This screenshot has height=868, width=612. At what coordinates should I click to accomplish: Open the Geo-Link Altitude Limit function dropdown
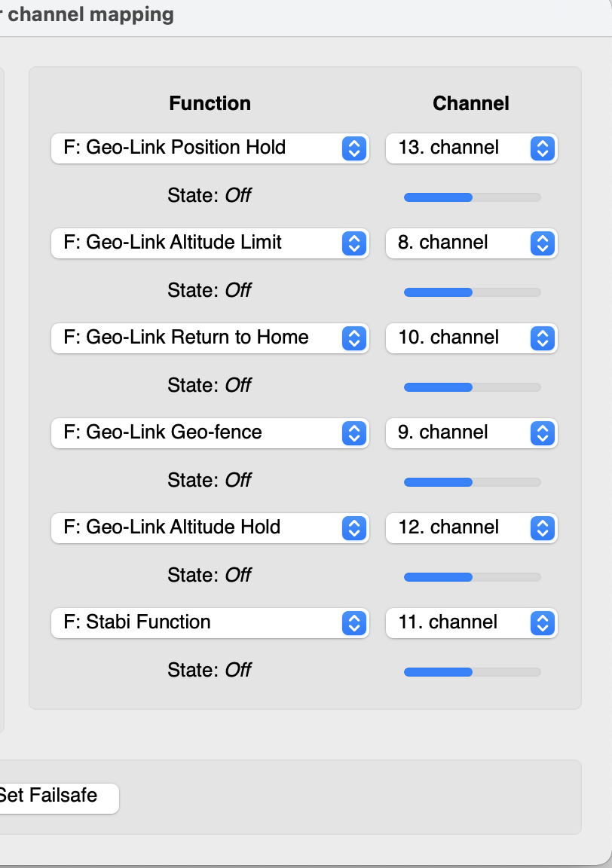pyautogui.click(x=210, y=243)
